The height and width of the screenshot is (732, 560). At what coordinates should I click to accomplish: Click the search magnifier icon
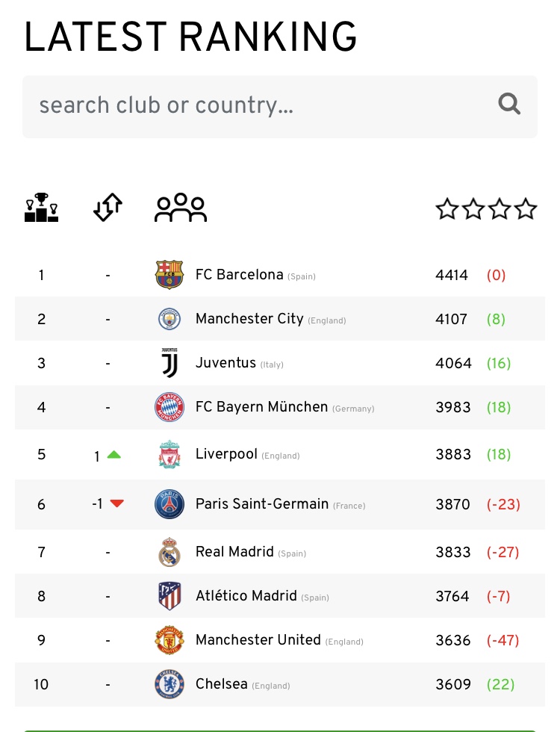tap(509, 104)
